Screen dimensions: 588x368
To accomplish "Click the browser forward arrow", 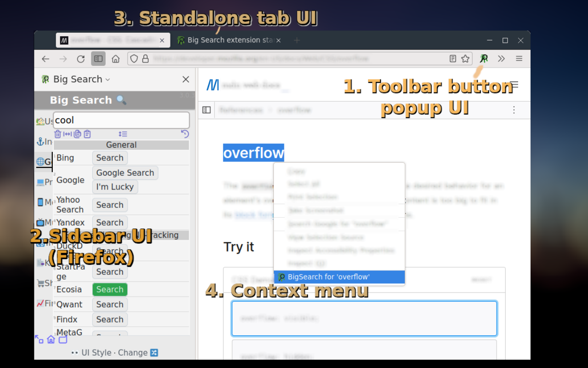I will [63, 59].
